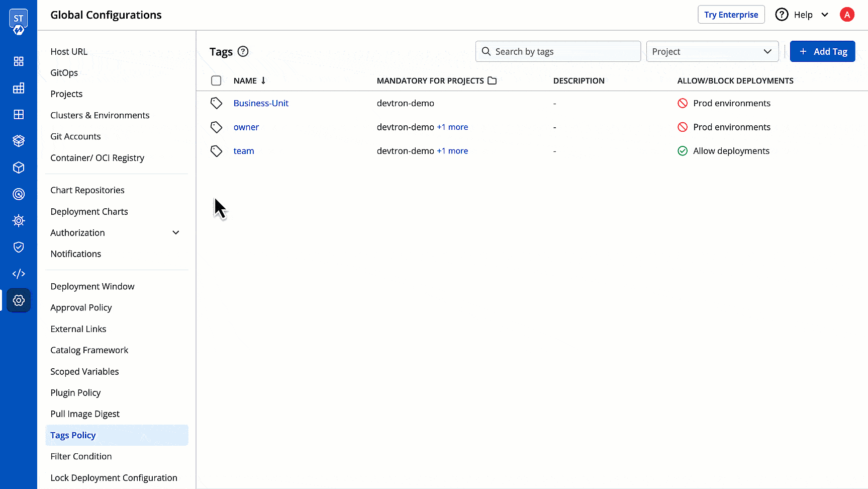The image size is (868, 489).
Task: Open the Filter Condition menu item
Action: coord(81,456)
